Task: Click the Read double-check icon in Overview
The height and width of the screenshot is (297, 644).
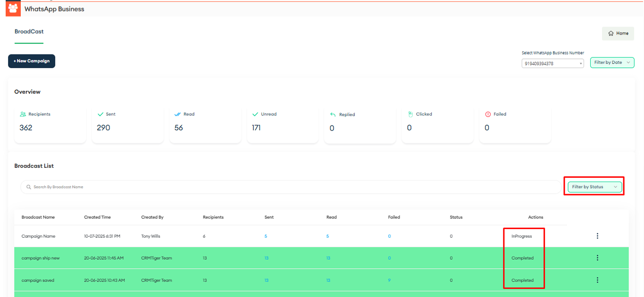Action: (x=177, y=114)
